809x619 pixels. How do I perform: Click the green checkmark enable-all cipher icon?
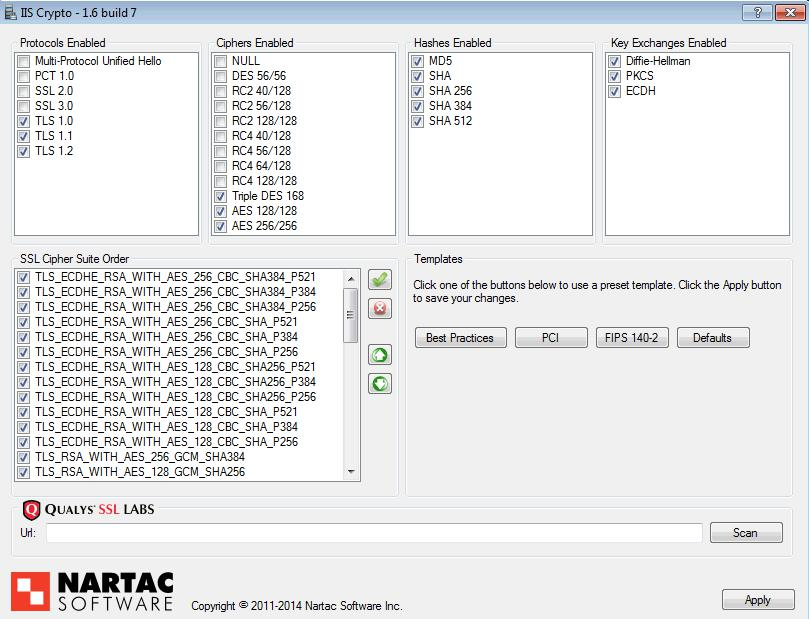(x=380, y=280)
